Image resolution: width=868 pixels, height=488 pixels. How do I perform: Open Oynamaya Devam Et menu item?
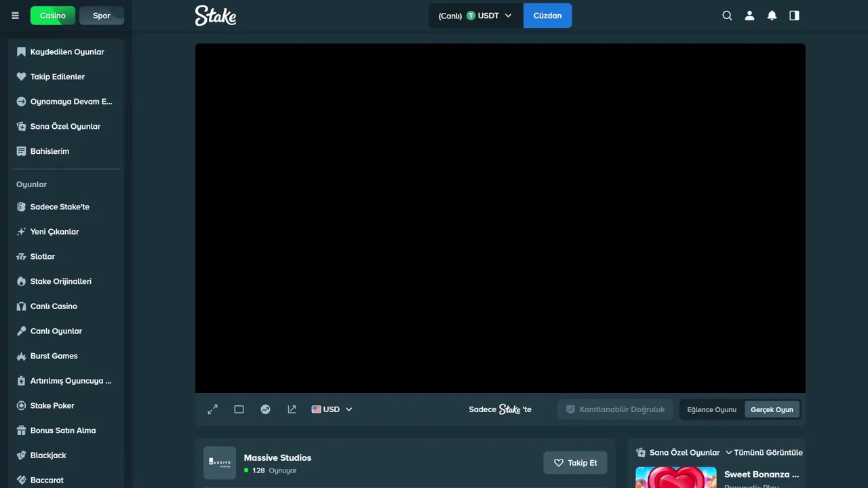[66, 102]
